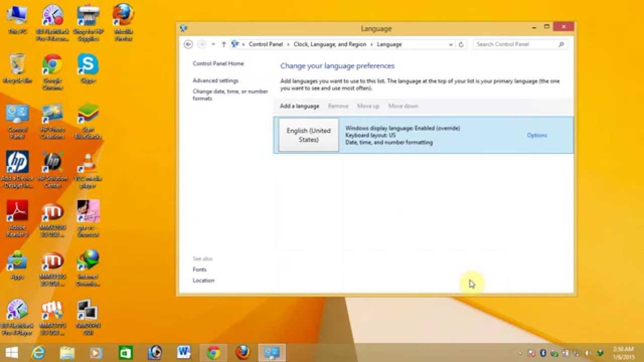Launch Skype from the desktop shortcut
The height and width of the screenshot is (362, 644).
coord(88,68)
